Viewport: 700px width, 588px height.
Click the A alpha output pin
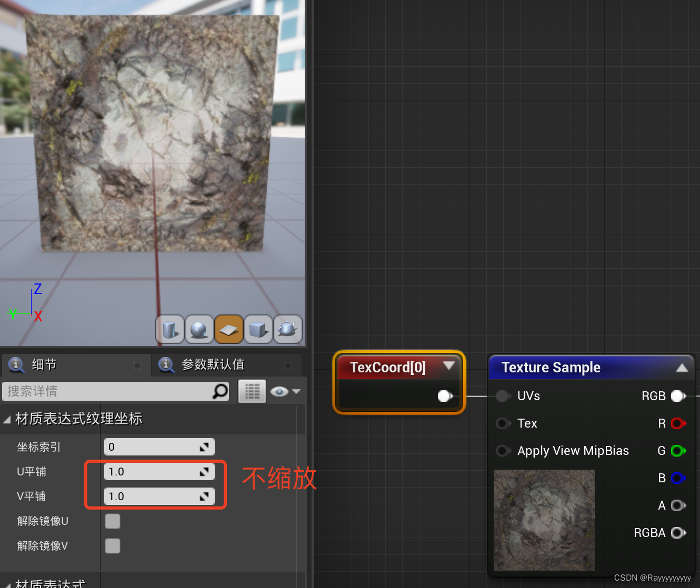tap(678, 505)
